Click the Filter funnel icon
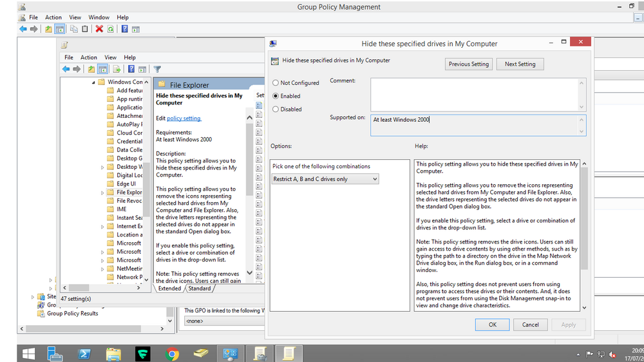 point(157,69)
